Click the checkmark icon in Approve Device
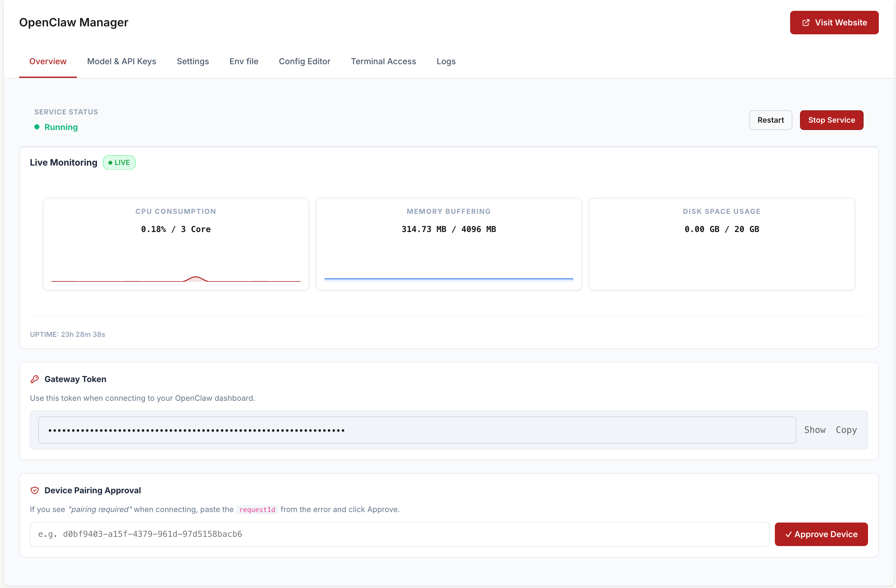Viewport: 896px width, 588px height. coord(788,535)
